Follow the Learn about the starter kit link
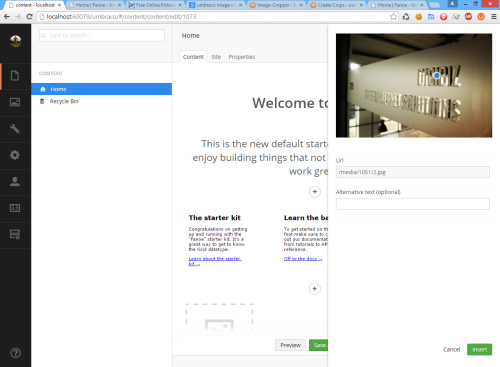Screen dimensions: 500x367 coord(215,261)
